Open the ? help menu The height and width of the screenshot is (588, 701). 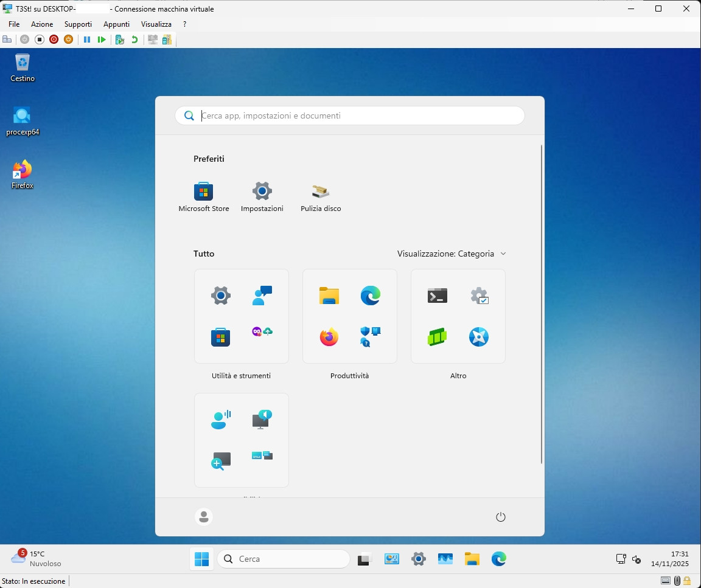(184, 24)
